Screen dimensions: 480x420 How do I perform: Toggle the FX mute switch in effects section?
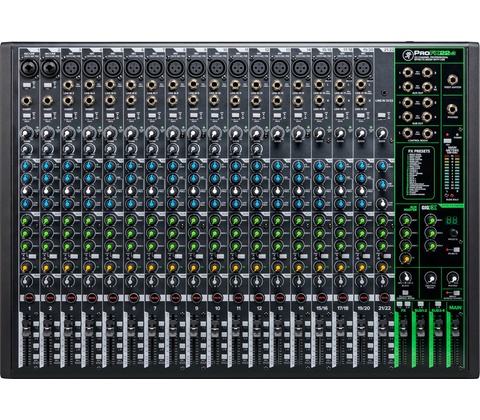456,249
